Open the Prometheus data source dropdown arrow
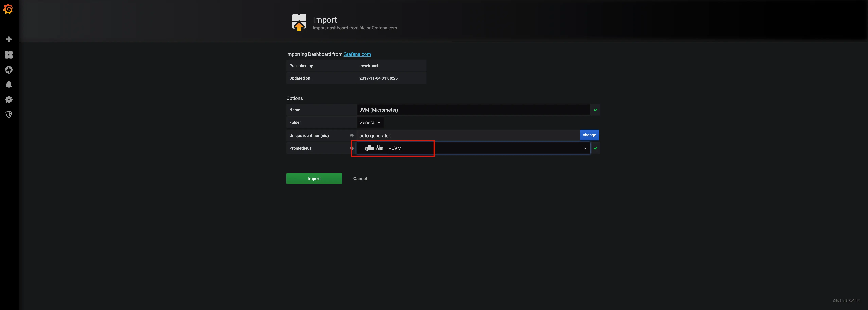 [x=586, y=148]
